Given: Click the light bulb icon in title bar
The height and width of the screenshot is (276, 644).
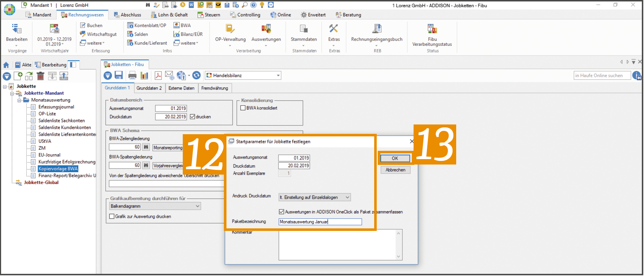Looking at the screenshot, I should 262,5.
